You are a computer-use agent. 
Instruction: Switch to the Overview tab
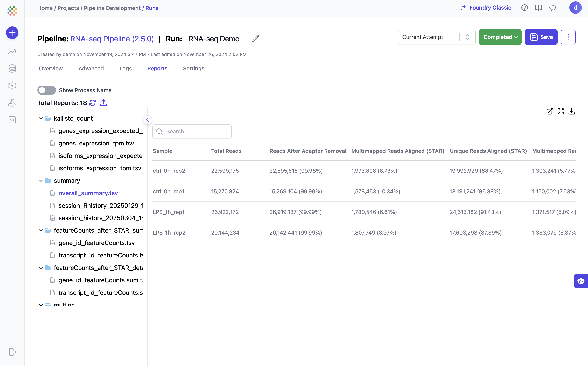[x=51, y=68]
